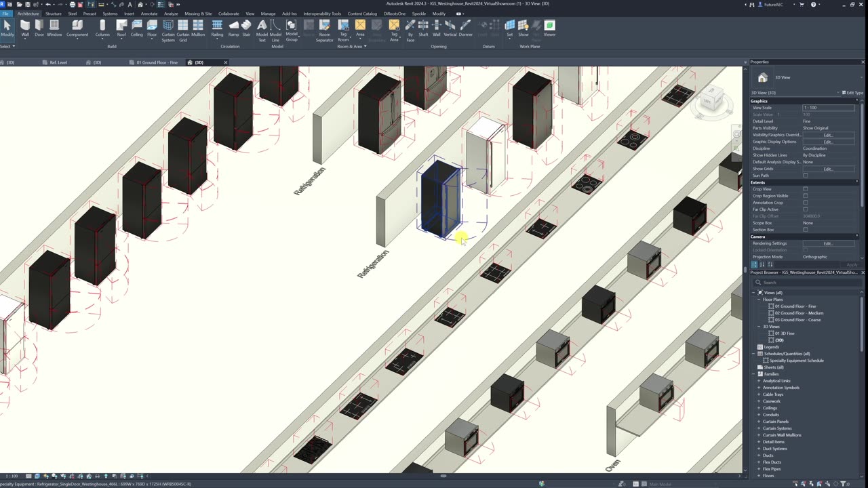Select the opening By Face tool
The width and height of the screenshot is (868, 488).
tap(410, 30)
